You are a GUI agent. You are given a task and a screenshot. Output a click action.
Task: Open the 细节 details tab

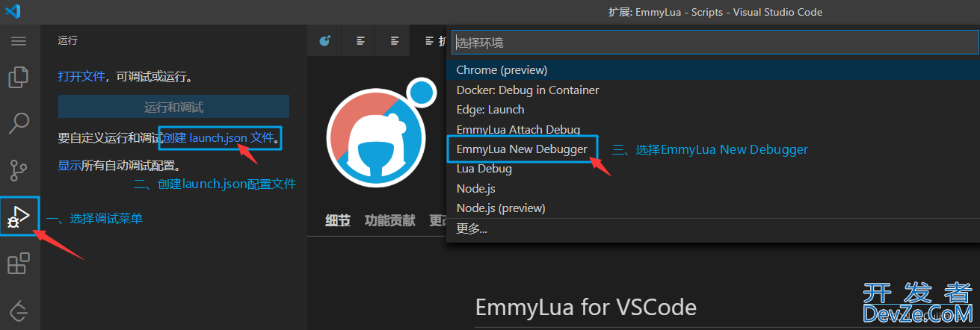coord(338,220)
